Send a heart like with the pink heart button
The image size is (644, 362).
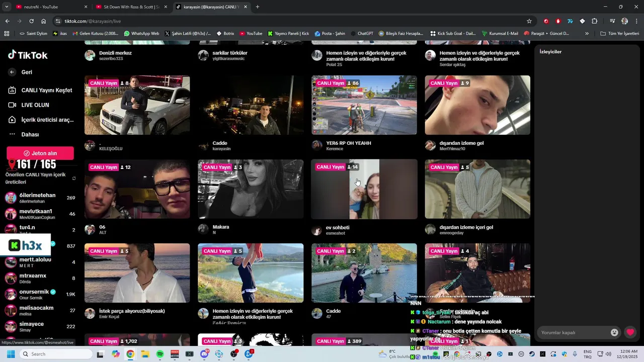630,332
